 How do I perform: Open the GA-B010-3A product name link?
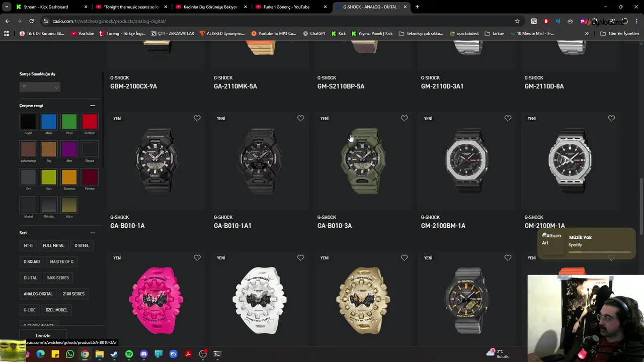click(x=335, y=226)
